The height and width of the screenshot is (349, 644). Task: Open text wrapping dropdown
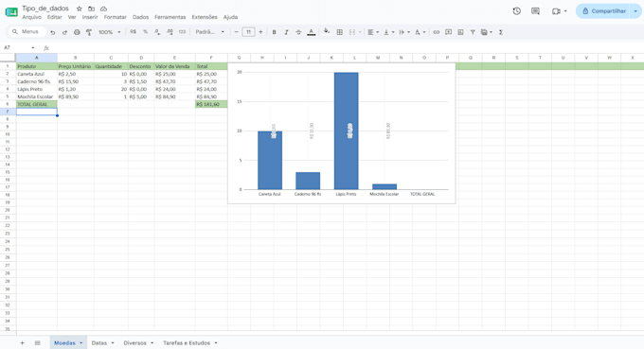(404, 32)
